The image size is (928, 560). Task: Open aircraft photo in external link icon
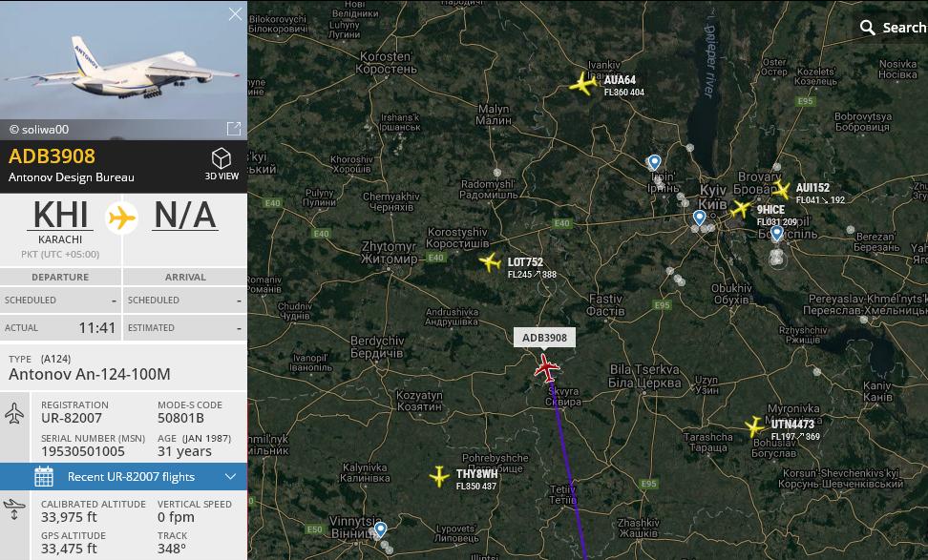coord(234,129)
